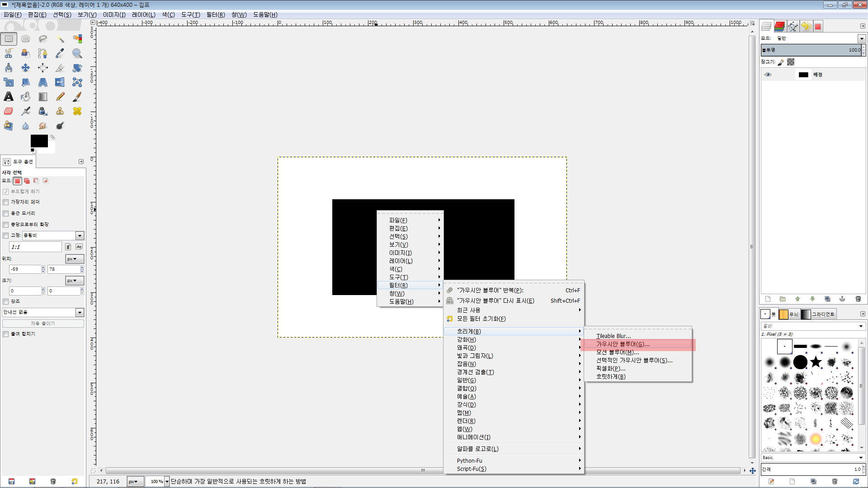Click 자동 줄이기 button
Viewport: 868px width, 488px height.
43,324
